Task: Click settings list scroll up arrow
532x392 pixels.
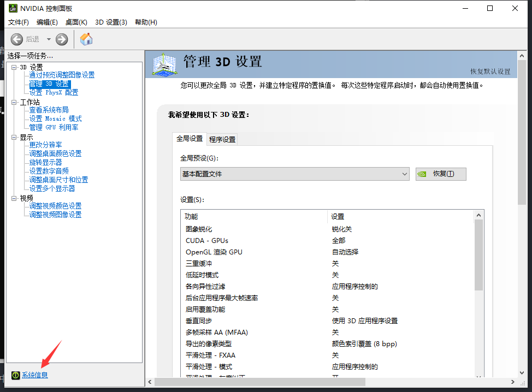Action: 478,215
